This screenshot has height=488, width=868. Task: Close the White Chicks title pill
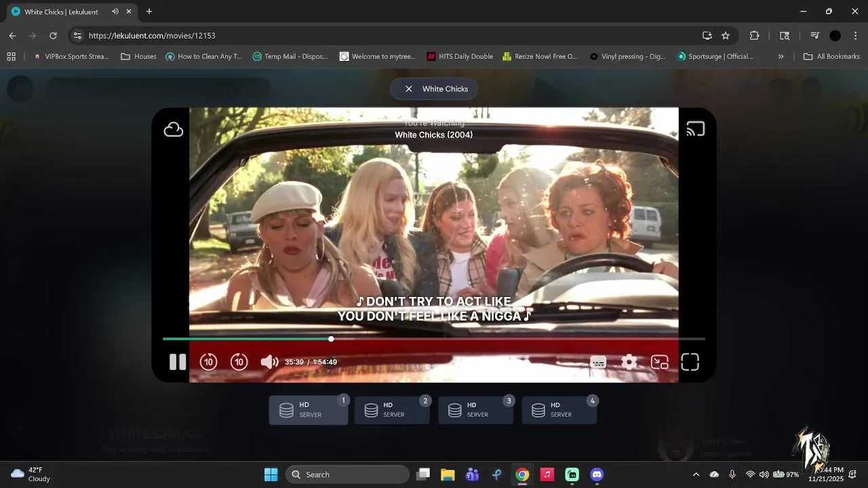coord(409,89)
